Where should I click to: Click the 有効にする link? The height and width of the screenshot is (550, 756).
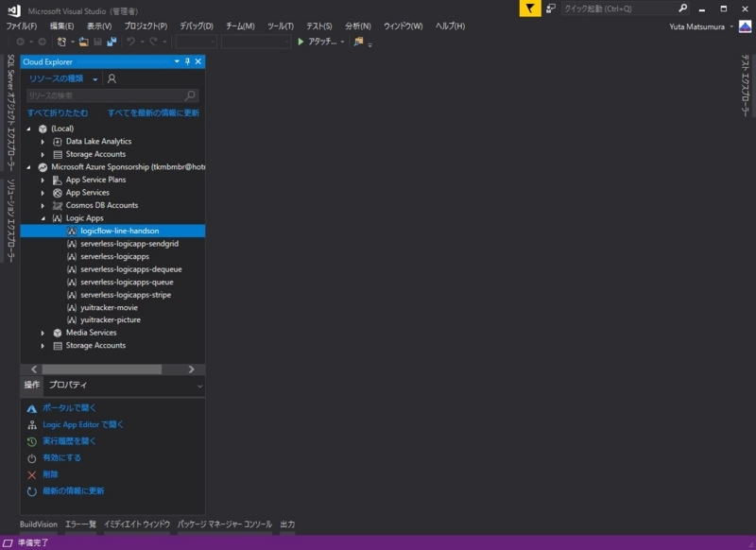click(61, 458)
